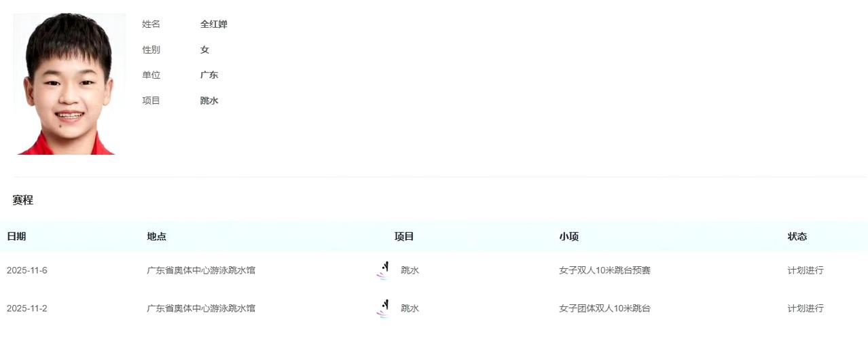868x343 pixels.
Task: Click 计划进行 status in the first row
Action: click(x=806, y=270)
